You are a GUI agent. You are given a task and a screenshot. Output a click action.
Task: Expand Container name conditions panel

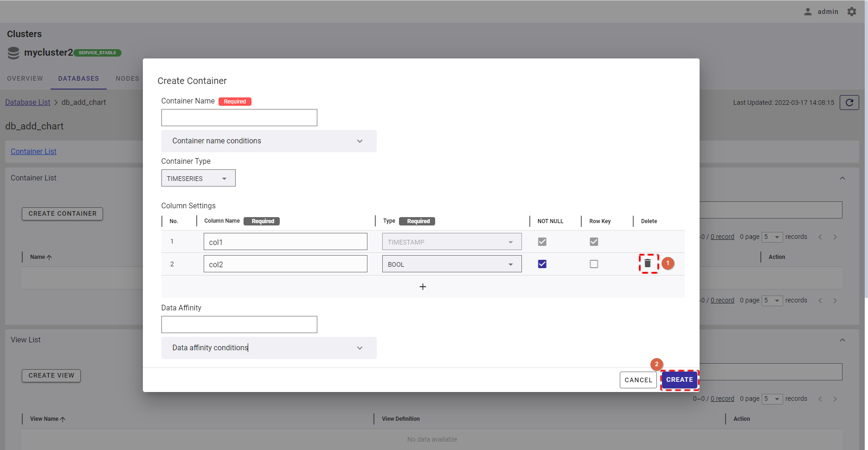(269, 141)
